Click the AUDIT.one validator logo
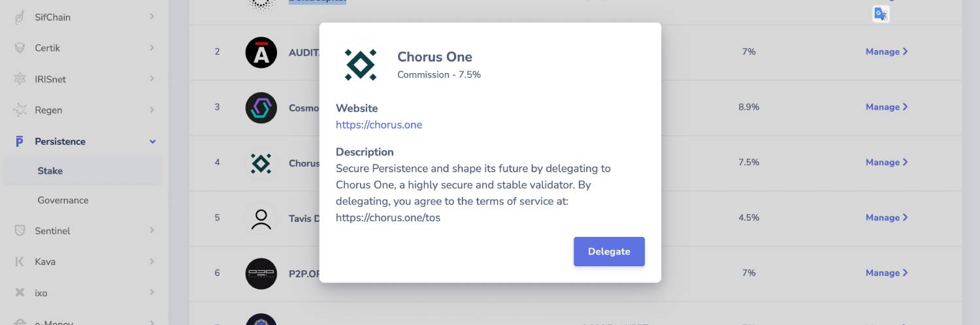The height and width of the screenshot is (325, 980). (x=261, y=52)
